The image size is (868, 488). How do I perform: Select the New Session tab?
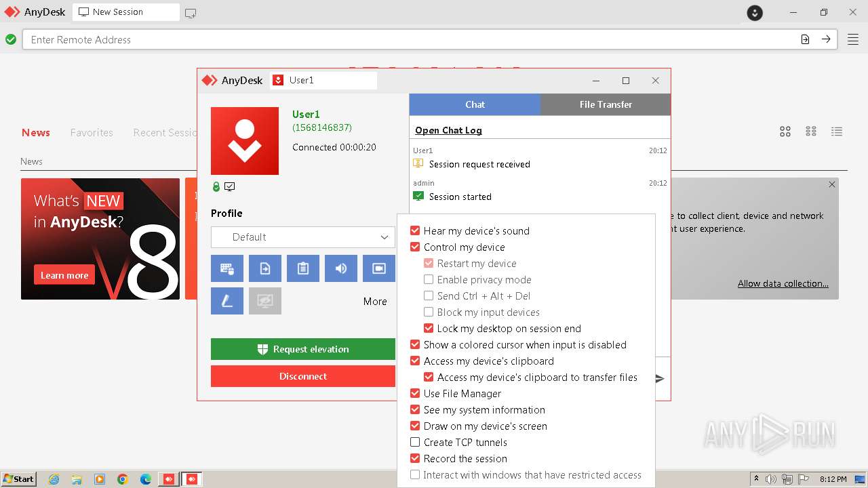click(126, 12)
